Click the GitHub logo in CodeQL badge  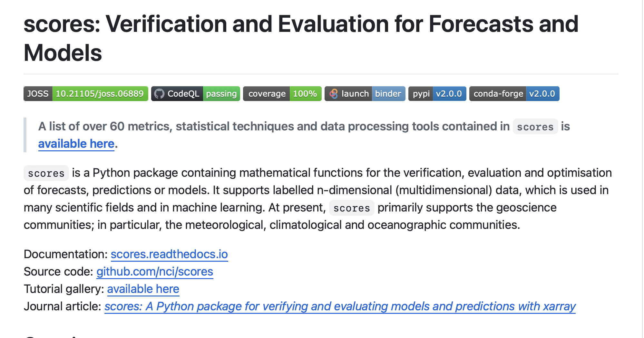click(159, 94)
